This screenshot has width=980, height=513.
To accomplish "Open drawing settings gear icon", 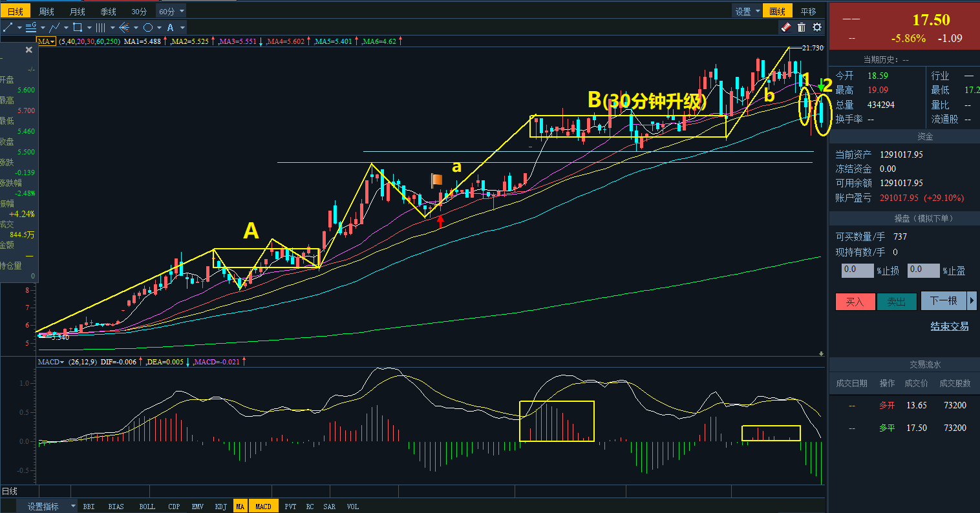I will point(817,27).
